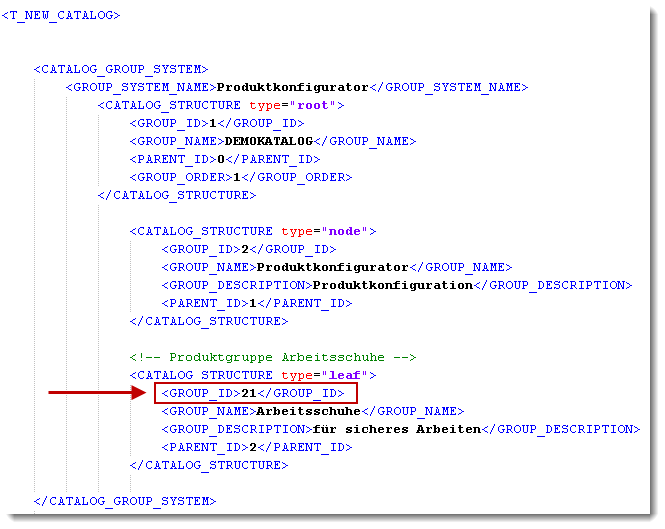Screen dimensions: 665x529
Task: Click the GROUP_SYSTEM_NAME Produktkonfigurator line
Action: 296,87
